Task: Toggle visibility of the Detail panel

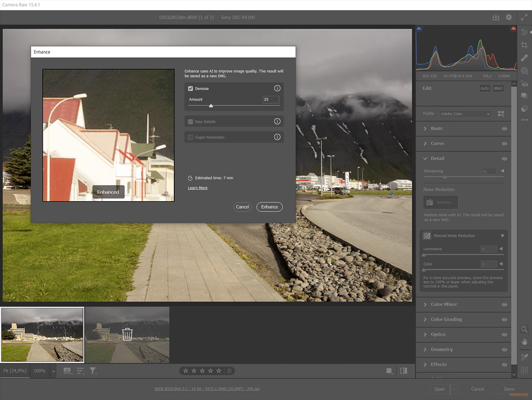Action: tap(504, 158)
